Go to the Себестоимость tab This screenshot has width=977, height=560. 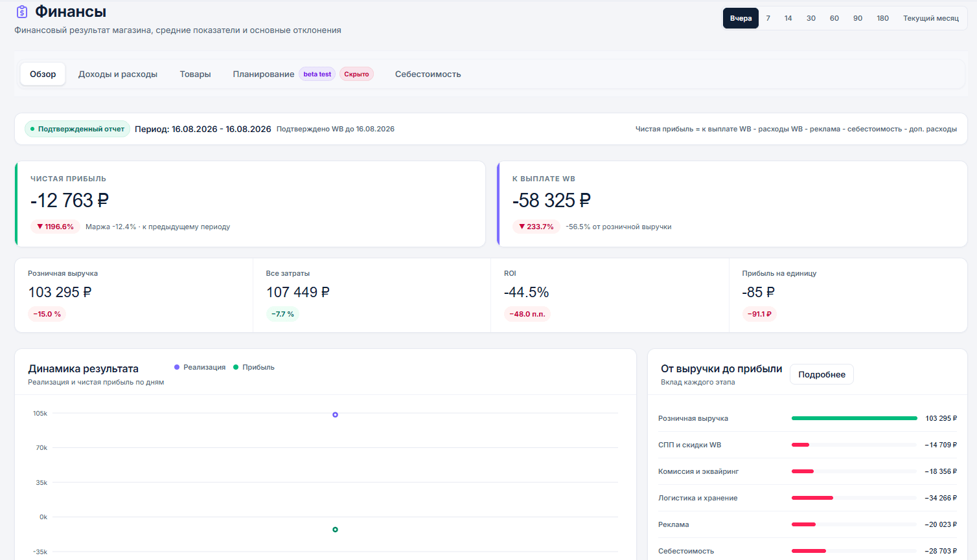[428, 74]
